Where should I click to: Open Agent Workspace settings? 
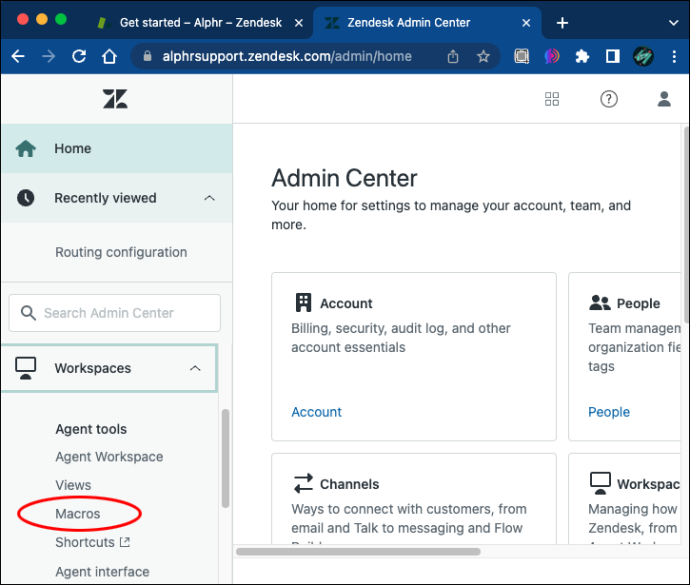(x=109, y=457)
